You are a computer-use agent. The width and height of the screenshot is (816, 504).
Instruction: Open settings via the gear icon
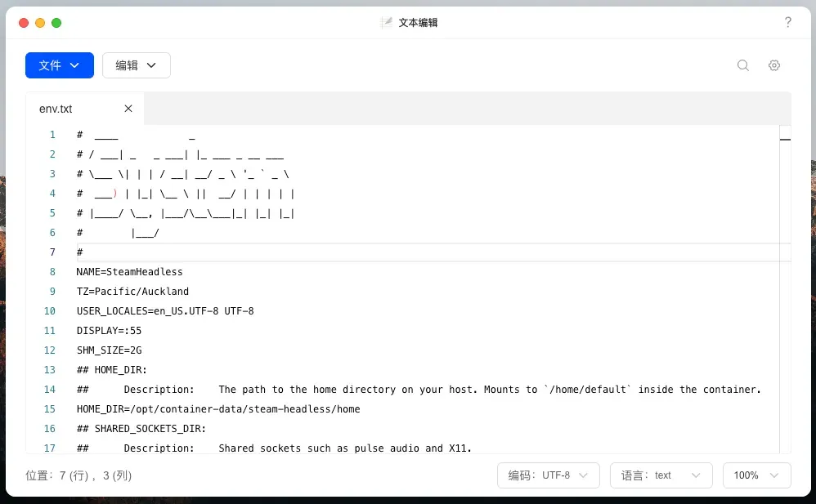[774, 65]
